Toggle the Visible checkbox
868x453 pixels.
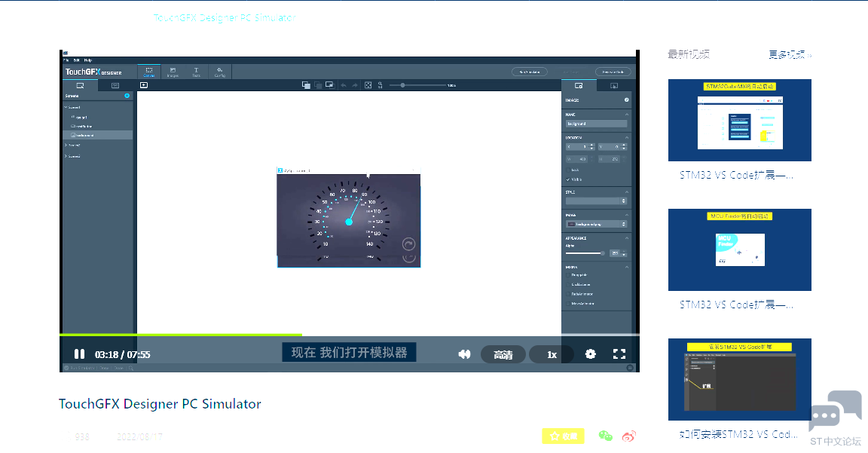568,179
